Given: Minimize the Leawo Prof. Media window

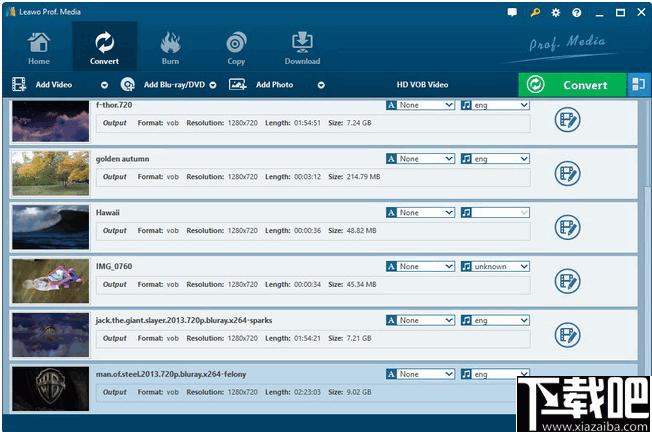Looking at the screenshot, I should 599,13.
